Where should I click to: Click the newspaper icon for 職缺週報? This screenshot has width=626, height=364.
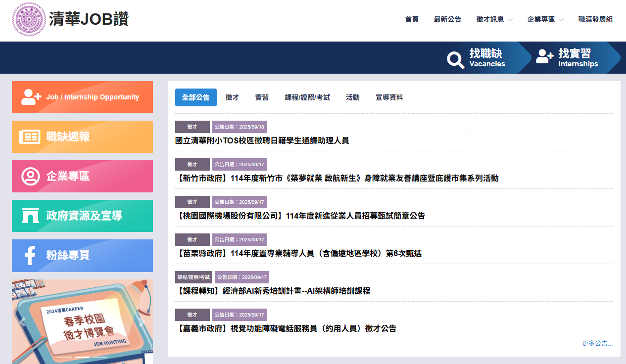30,137
